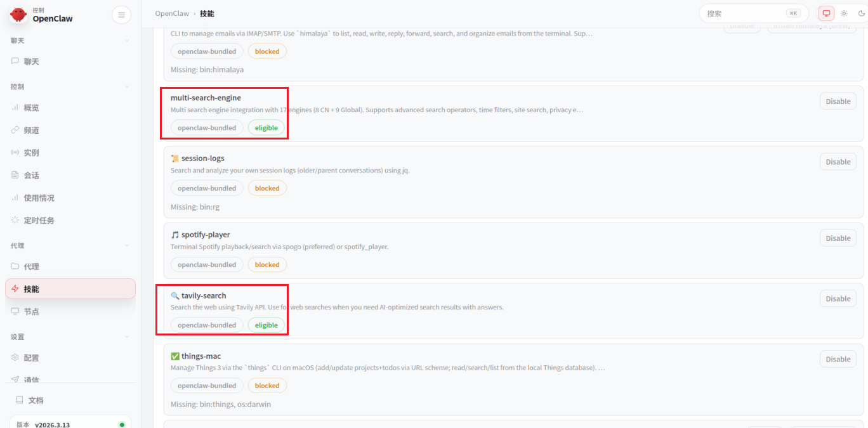Viewport: 868px width, 428px height.
Task: Click OpenClaw breadcrumb link
Action: pos(172,13)
